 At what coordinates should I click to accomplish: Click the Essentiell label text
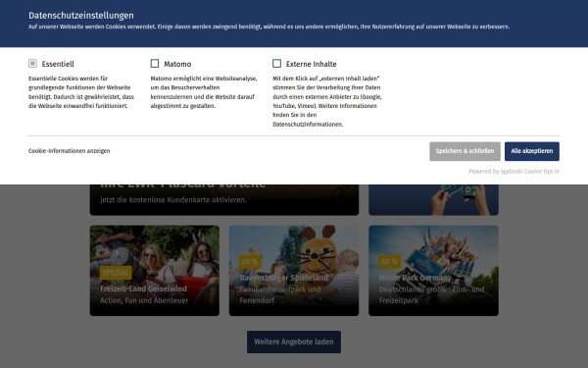coord(58,64)
